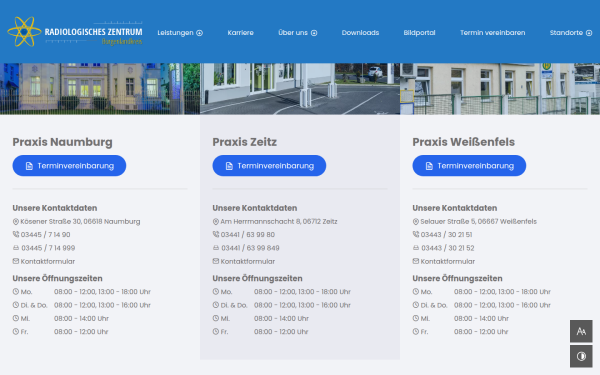Expand the Über uns menu
This screenshot has width=600, height=375.
click(x=297, y=33)
